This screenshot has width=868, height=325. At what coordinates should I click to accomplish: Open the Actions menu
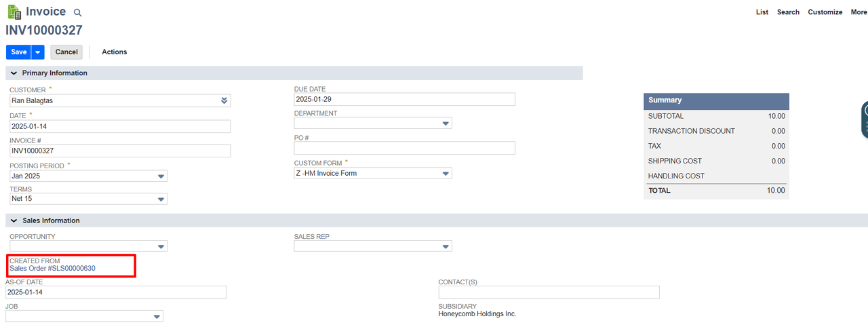click(115, 52)
